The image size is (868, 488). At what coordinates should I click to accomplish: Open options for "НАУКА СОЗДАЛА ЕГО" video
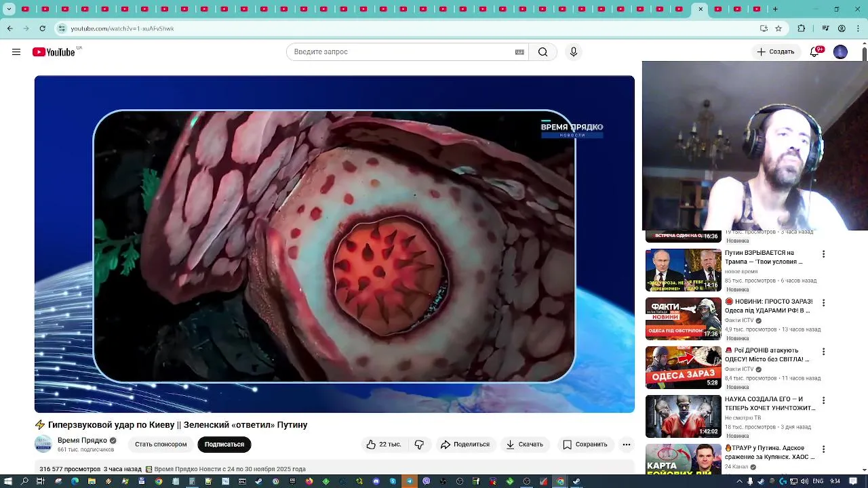pos(823,401)
